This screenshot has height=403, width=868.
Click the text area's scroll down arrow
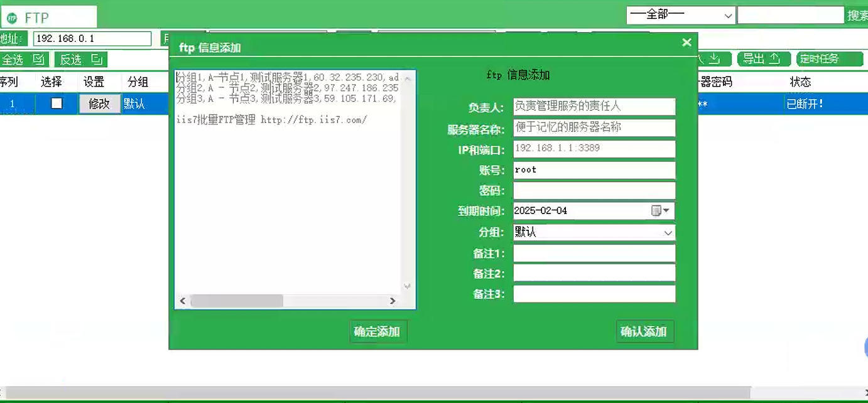pyautogui.click(x=407, y=286)
